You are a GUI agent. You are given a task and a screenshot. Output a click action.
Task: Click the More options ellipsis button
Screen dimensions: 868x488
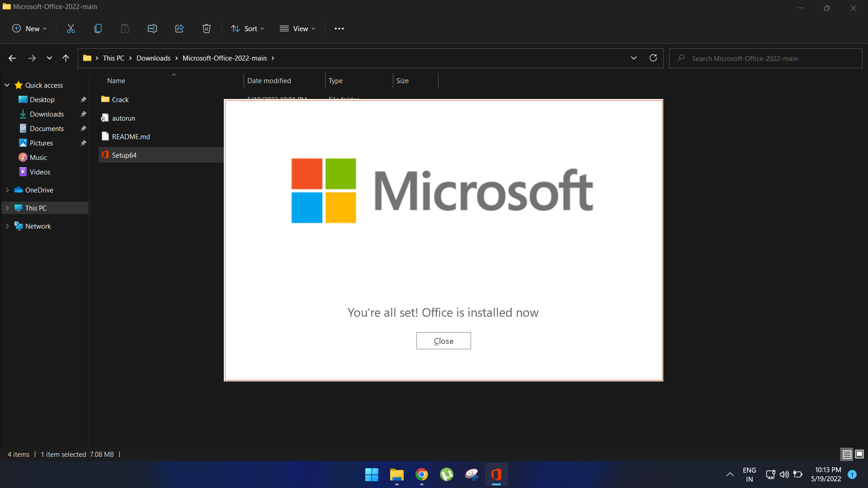[339, 28]
